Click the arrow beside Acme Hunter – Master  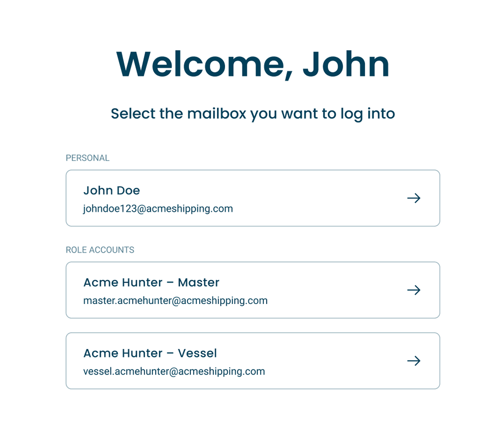pos(413,290)
